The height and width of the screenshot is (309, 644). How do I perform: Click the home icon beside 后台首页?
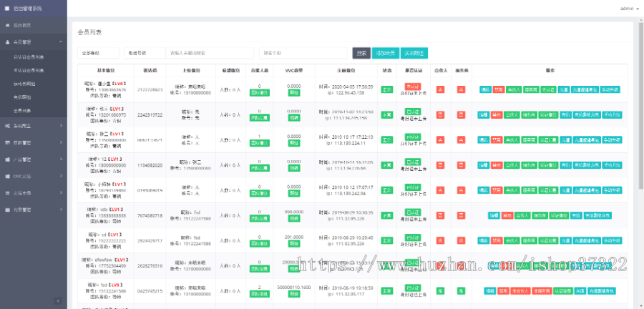coord(8,25)
